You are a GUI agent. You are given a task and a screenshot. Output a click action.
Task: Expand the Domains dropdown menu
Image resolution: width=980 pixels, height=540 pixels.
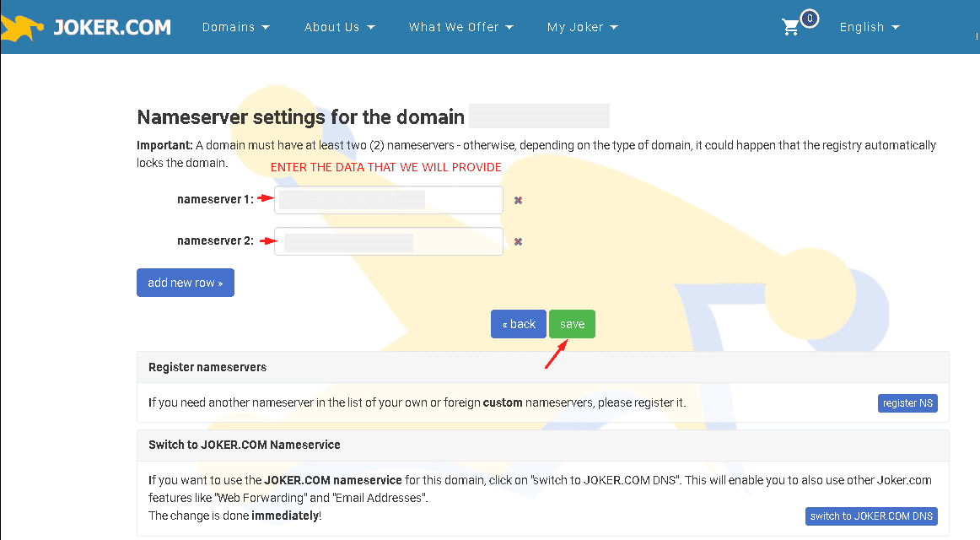235,27
